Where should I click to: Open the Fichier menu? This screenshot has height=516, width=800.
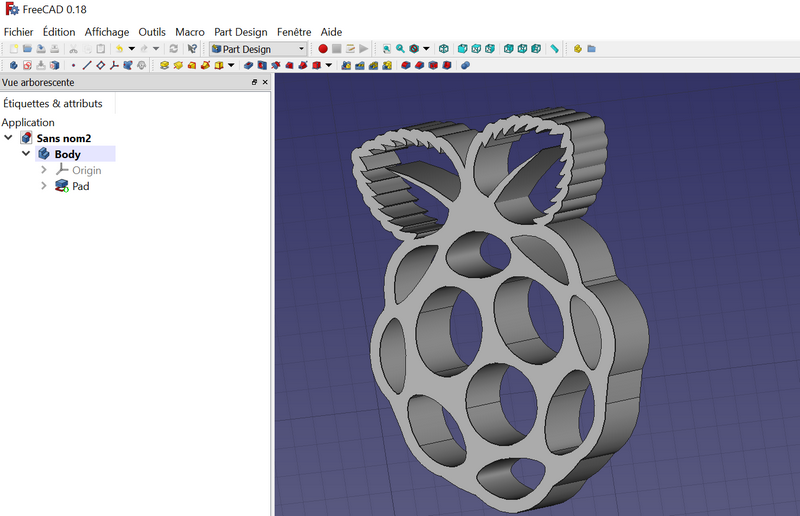[18, 32]
